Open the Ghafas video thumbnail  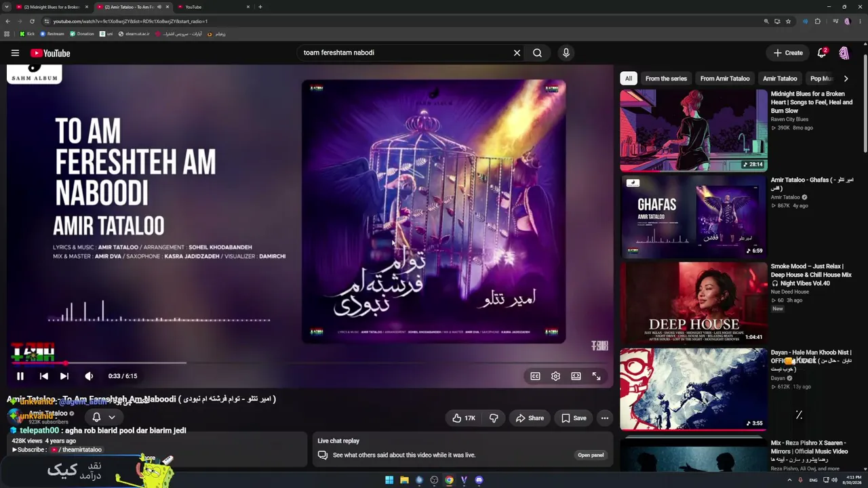(x=694, y=217)
